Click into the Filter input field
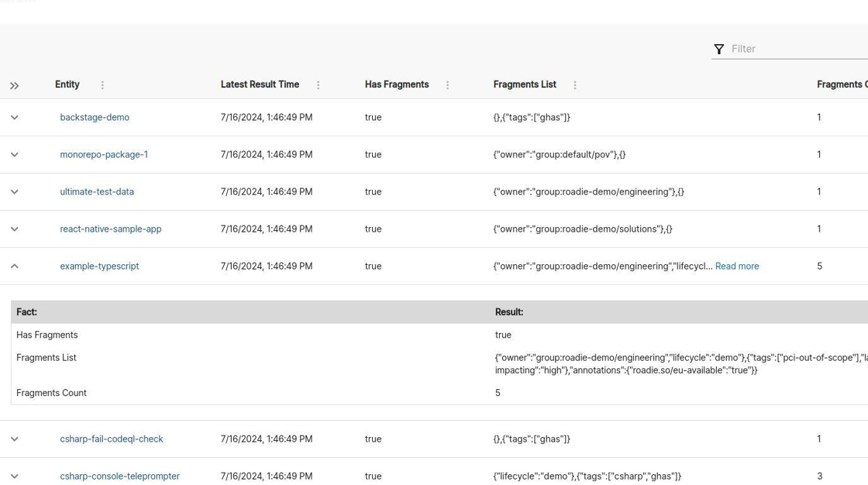This screenshot has width=868, height=485. [799, 49]
